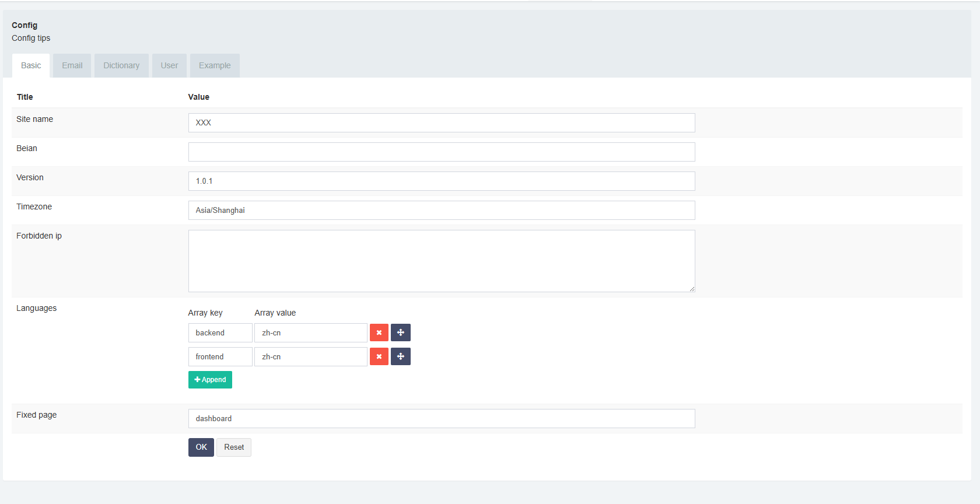Append a new Languages array row

(x=210, y=380)
